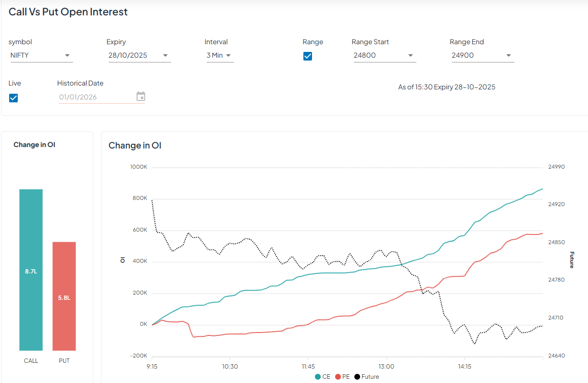
Task: Click the CALL label under the bar
Action: [31, 361]
